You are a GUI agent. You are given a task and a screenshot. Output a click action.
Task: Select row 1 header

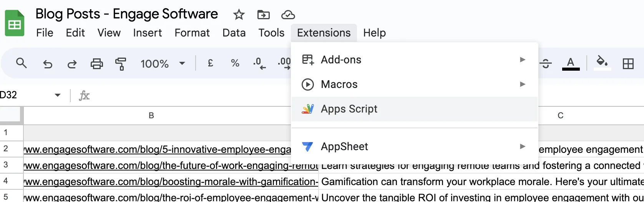tap(12, 133)
